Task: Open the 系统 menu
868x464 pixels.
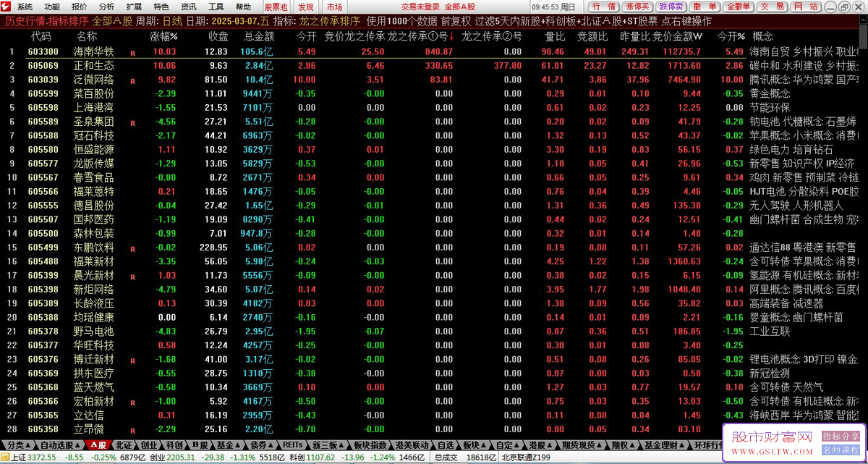Action: tap(25, 7)
